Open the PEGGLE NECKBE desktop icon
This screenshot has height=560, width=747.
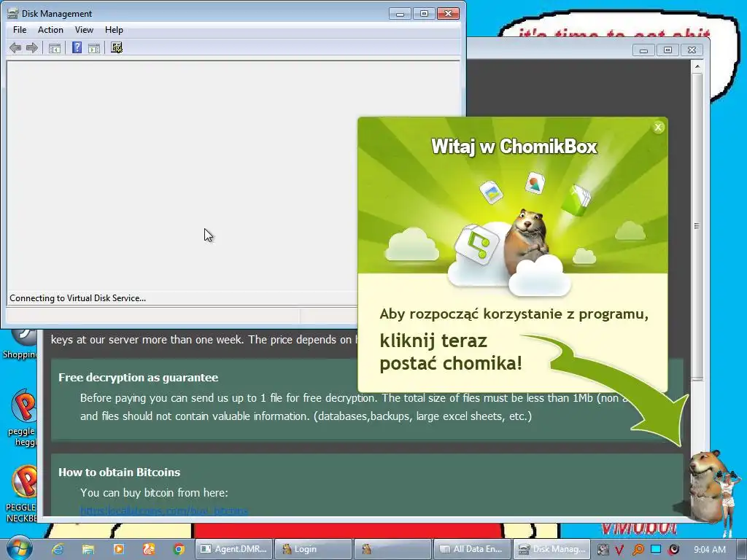(20, 494)
